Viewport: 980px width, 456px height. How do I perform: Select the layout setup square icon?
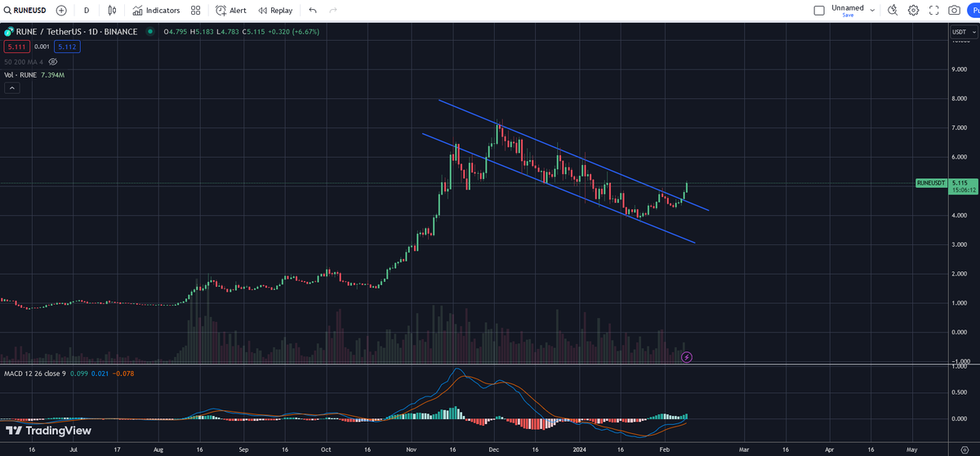point(819,11)
